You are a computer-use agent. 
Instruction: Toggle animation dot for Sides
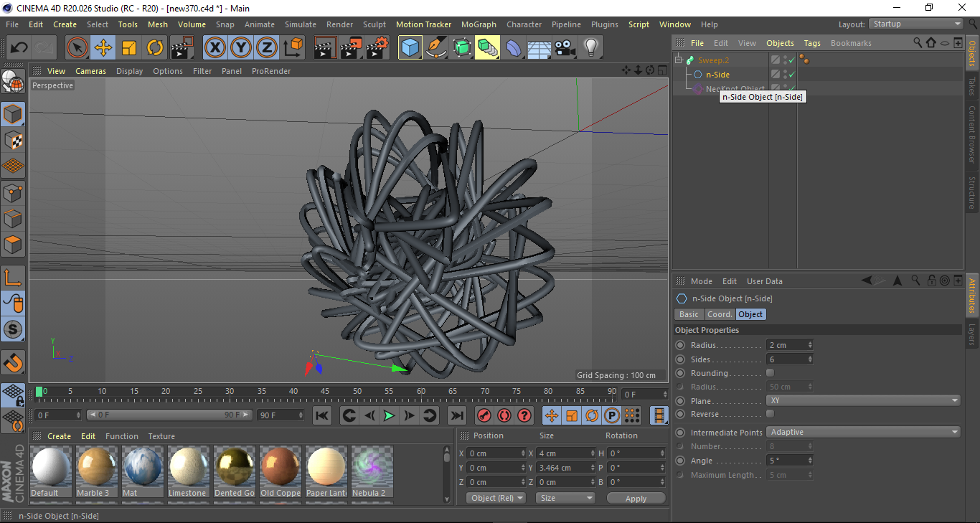point(680,359)
